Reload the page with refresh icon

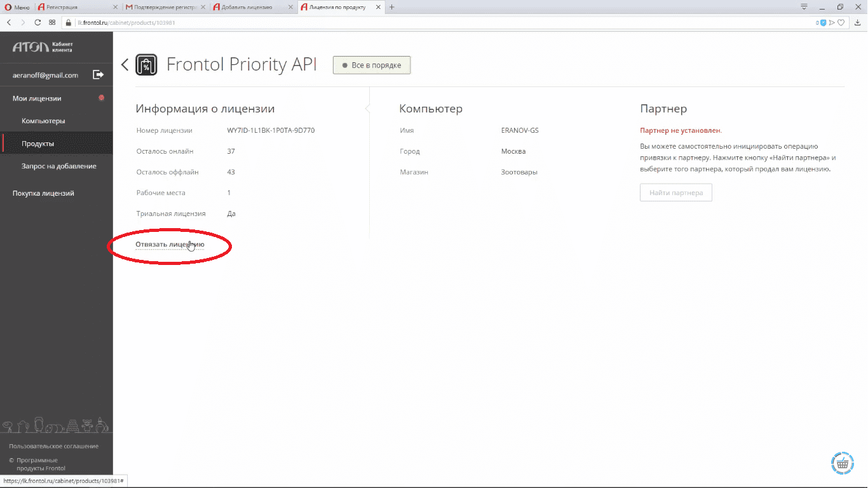coord(37,22)
